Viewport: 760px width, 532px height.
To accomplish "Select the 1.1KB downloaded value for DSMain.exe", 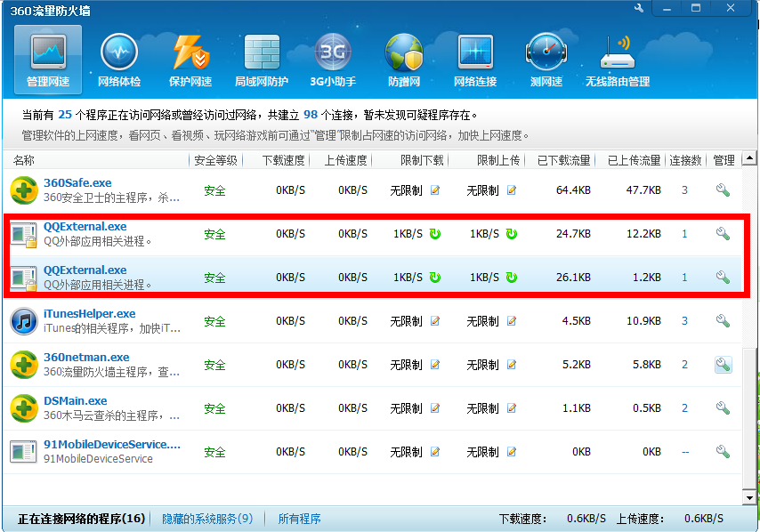I will (x=577, y=408).
